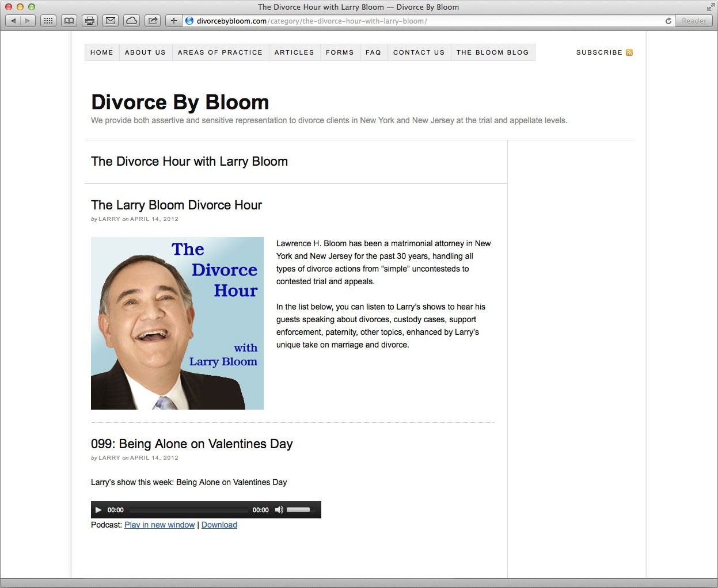This screenshot has width=718, height=588.
Task: Click the orange RSS feed icon
Action: (x=629, y=52)
